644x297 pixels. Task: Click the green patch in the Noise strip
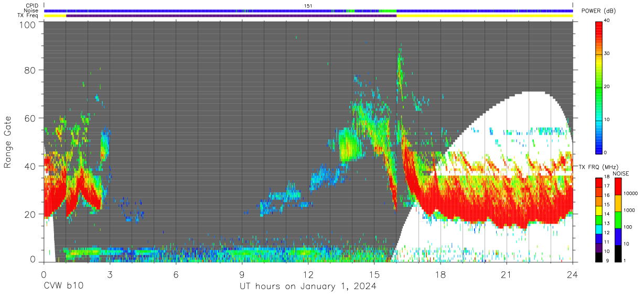(x=388, y=10)
